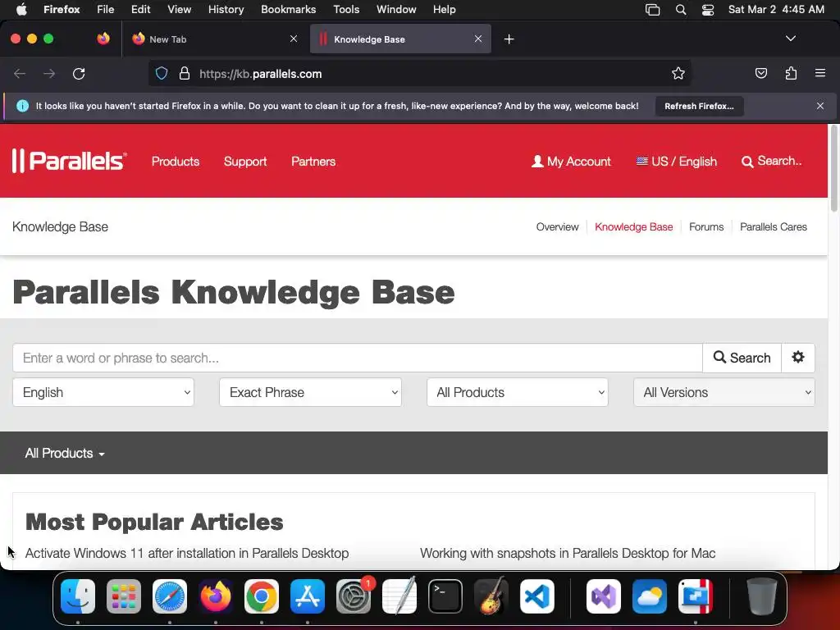
Task: Open Visual Studio Code from the Dock
Action: (x=537, y=596)
